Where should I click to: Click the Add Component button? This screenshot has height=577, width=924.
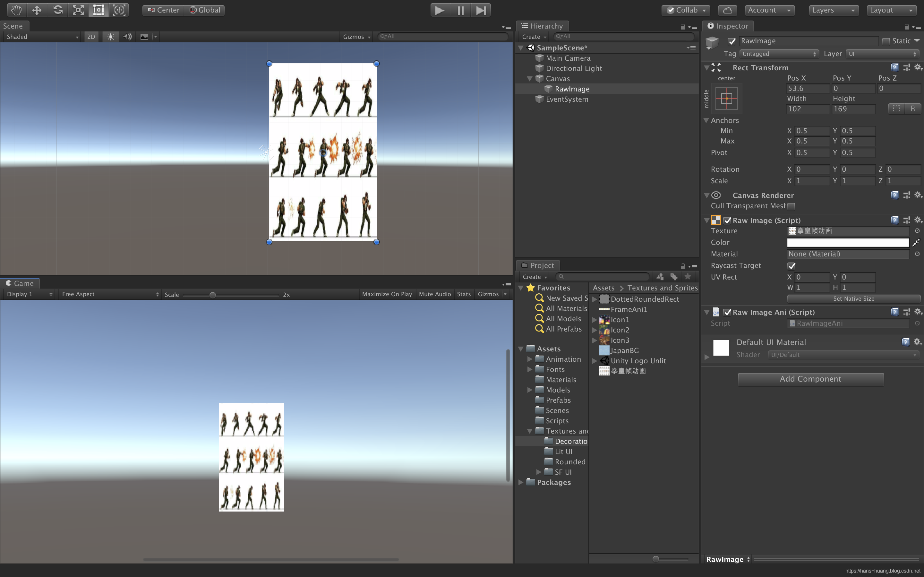click(x=810, y=379)
